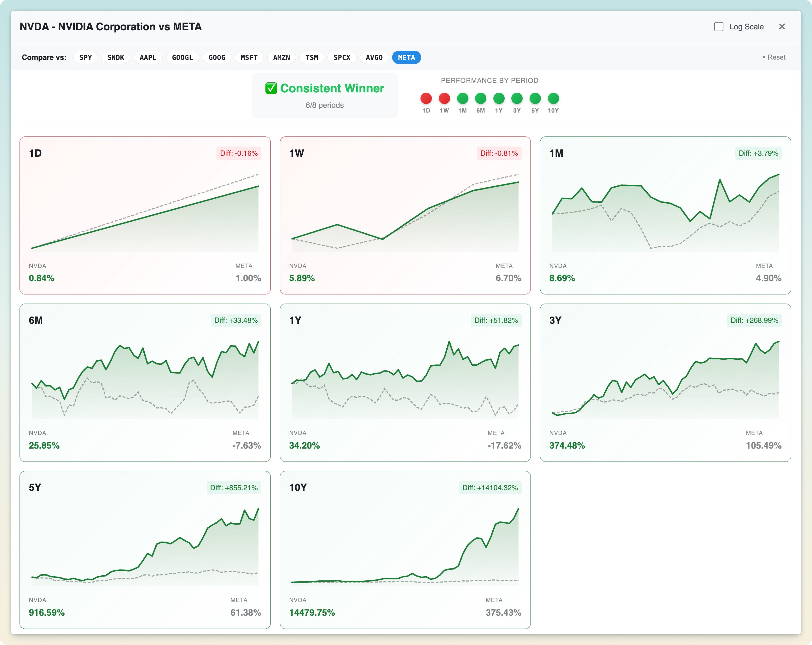Screen dimensions: 812x645
Task: Choose GOOG as comparison ticker
Action: (x=217, y=58)
